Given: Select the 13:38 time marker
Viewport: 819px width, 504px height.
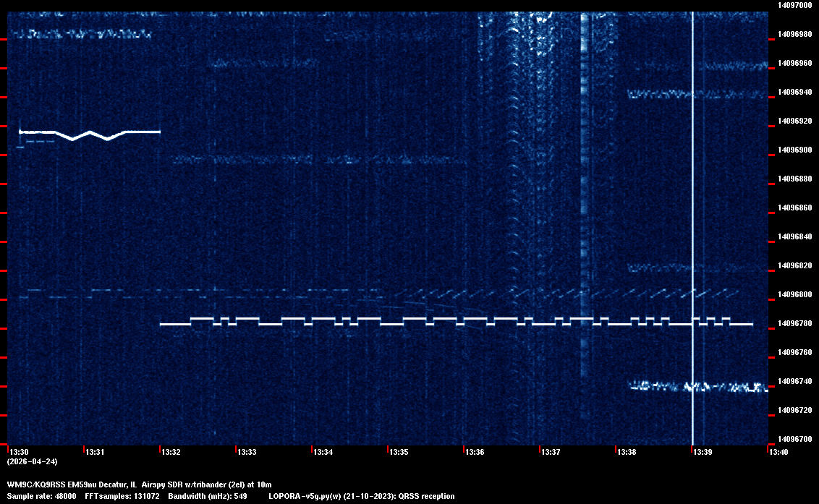Looking at the screenshot, I should [627, 452].
